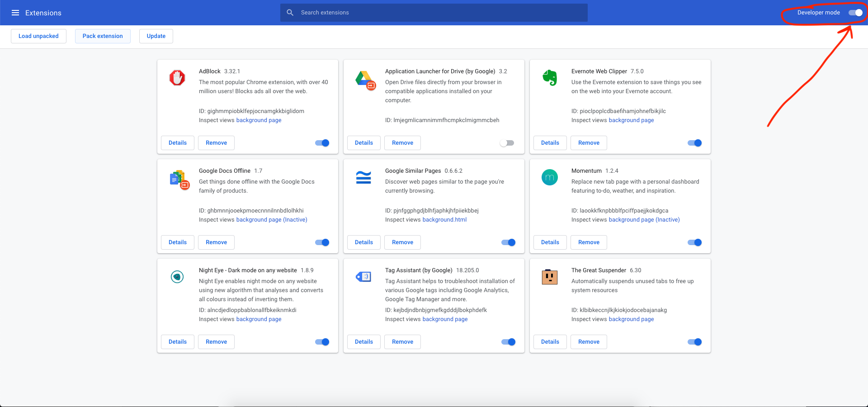Screen dimensions: 868x407
Task: Click The Great Suspender icon
Action: click(x=550, y=277)
